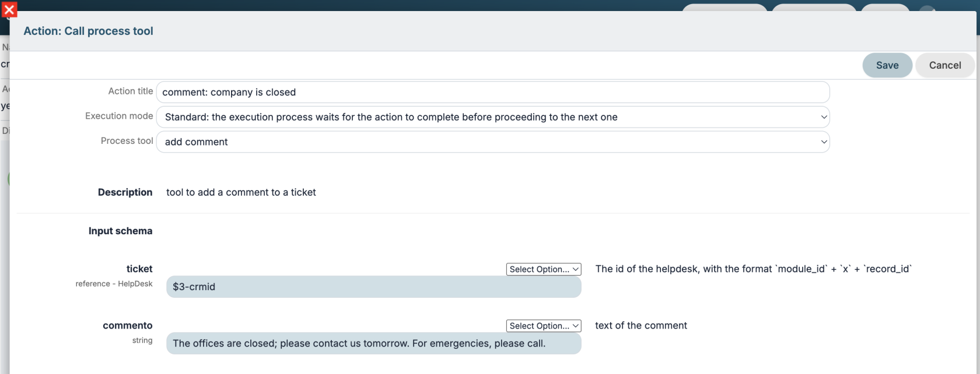Image resolution: width=980 pixels, height=374 pixels.
Task: Click the bold 'ticket' parameter label
Action: 139,269
